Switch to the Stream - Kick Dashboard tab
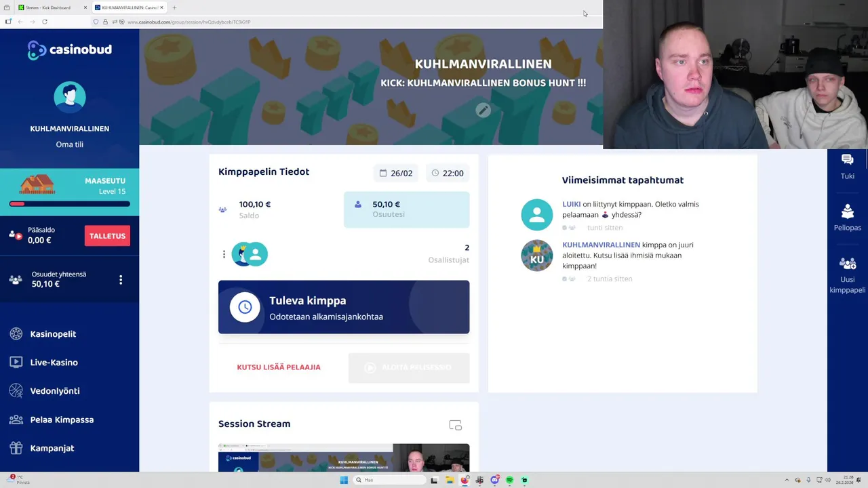Screen dimensions: 868x488 [52, 7]
